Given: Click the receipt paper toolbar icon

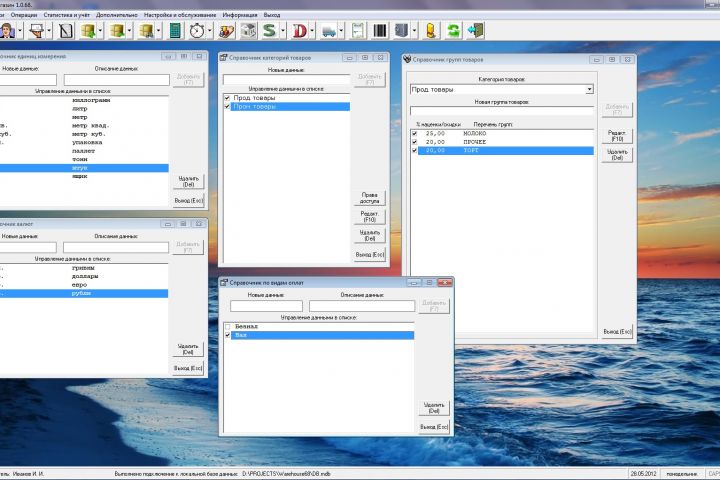Looking at the screenshot, I should 358,31.
